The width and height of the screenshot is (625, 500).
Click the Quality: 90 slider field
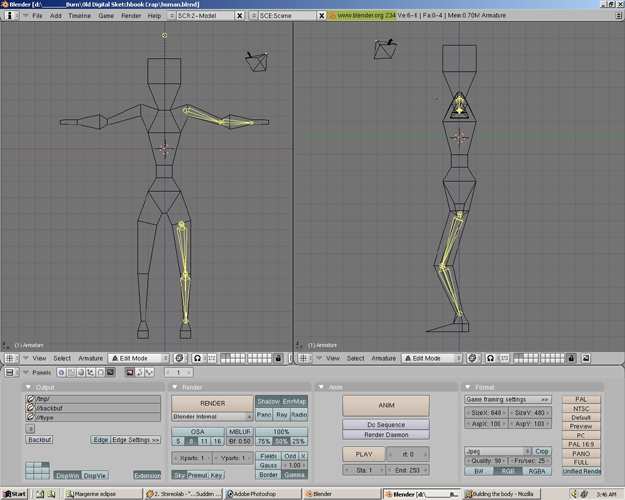tap(486, 461)
